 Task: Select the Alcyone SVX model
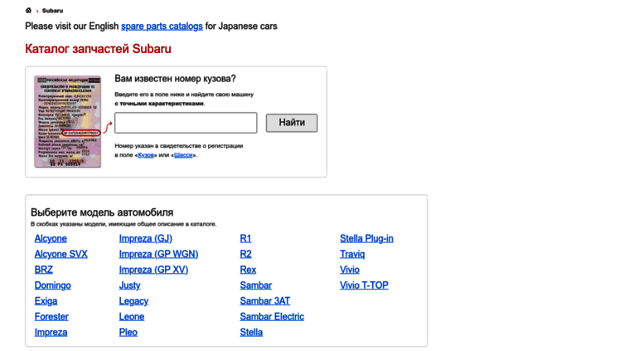pyautogui.click(x=61, y=254)
